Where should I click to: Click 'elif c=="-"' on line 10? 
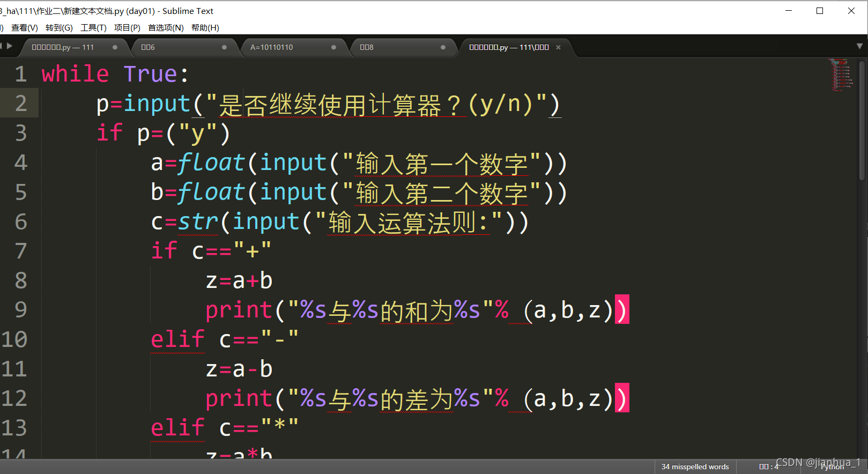[225, 339]
